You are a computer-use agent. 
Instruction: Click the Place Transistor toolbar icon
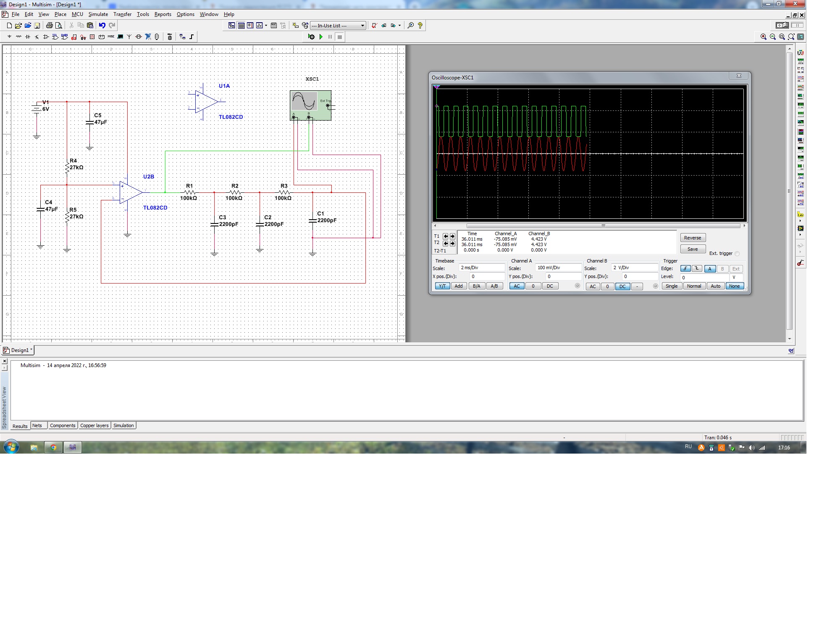(x=37, y=37)
